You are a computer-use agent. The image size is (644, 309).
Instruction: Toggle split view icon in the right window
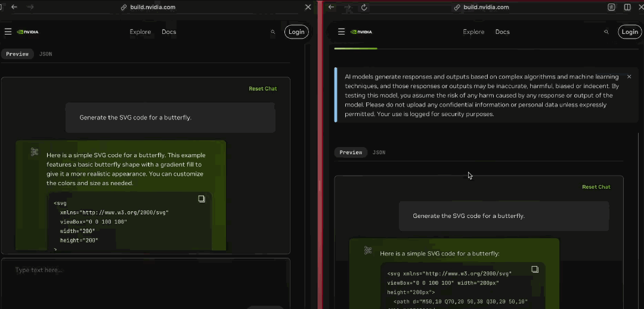(x=627, y=7)
